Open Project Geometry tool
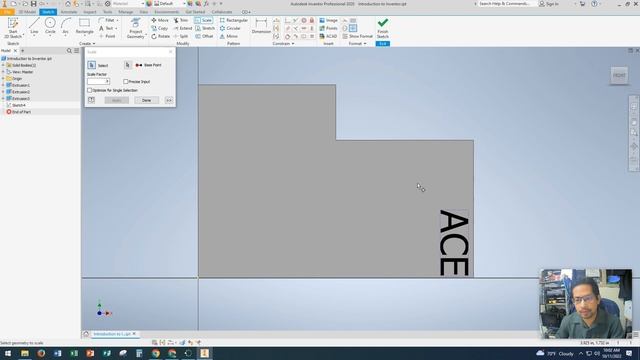The width and height of the screenshot is (640, 360). pos(136,28)
